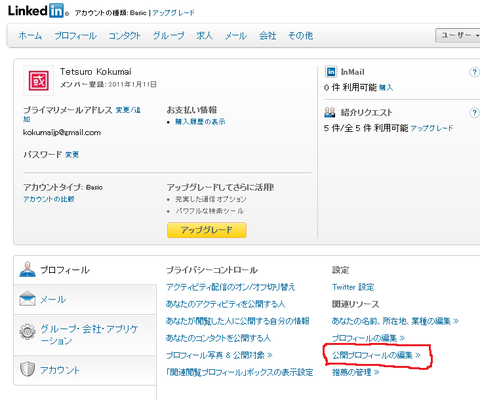Click the メール envelope icon in sidebar
This screenshot has height=400, width=480.
coord(27,299)
